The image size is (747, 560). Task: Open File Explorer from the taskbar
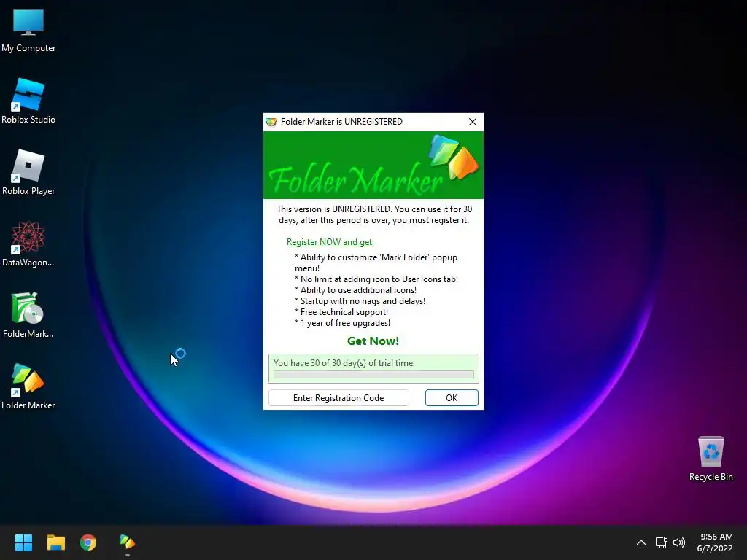click(55, 542)
